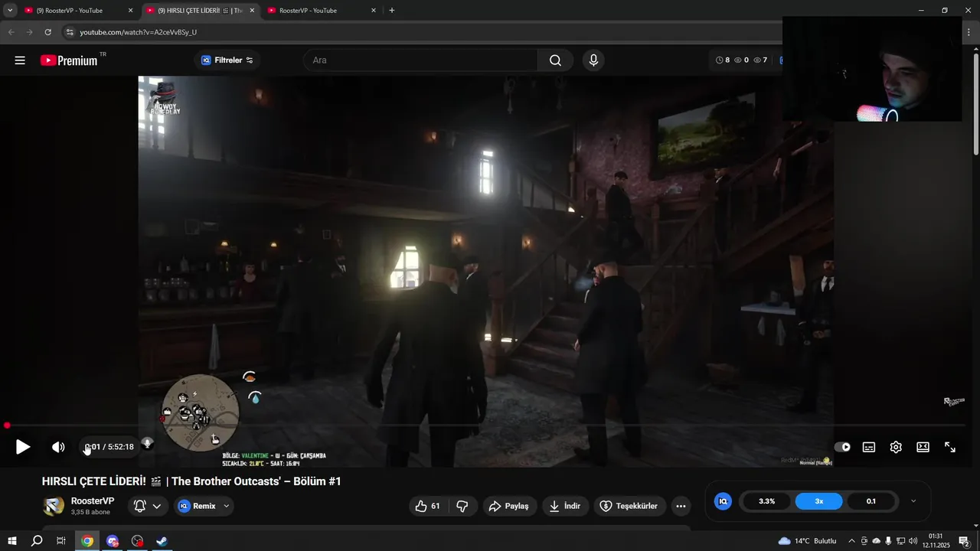Open system volume speaker tray icon
This screenshot has height=551, width=980.
[913, 541]
